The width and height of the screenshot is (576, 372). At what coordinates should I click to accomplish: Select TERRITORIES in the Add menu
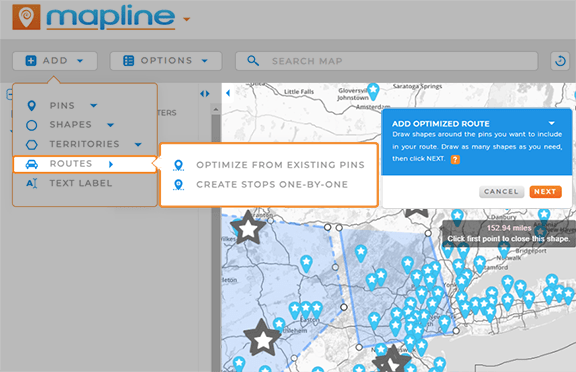(84, 144)
